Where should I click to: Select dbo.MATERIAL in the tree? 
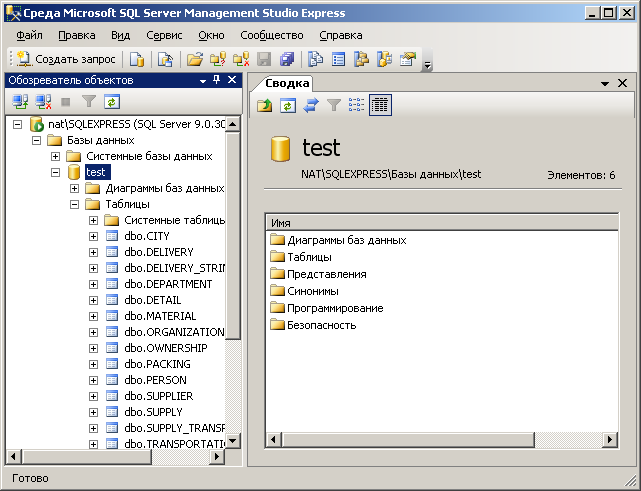coord(160,316)
